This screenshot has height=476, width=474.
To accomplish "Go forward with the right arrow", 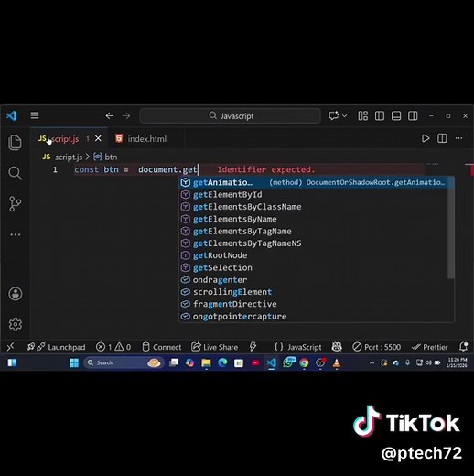I will pyautogui.click(x=126, y=115).
